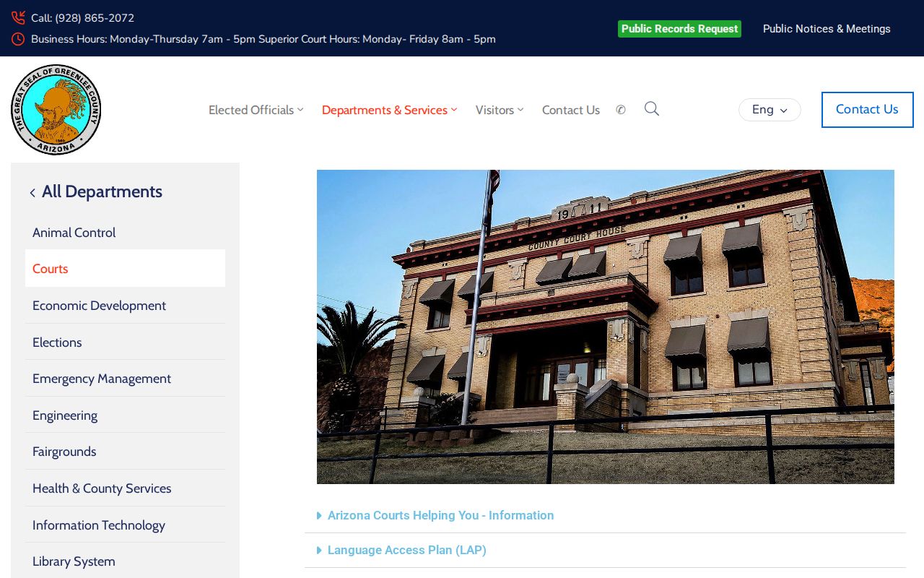
Task: Click the Public Records Request button
Action: [x=679, y=29]
